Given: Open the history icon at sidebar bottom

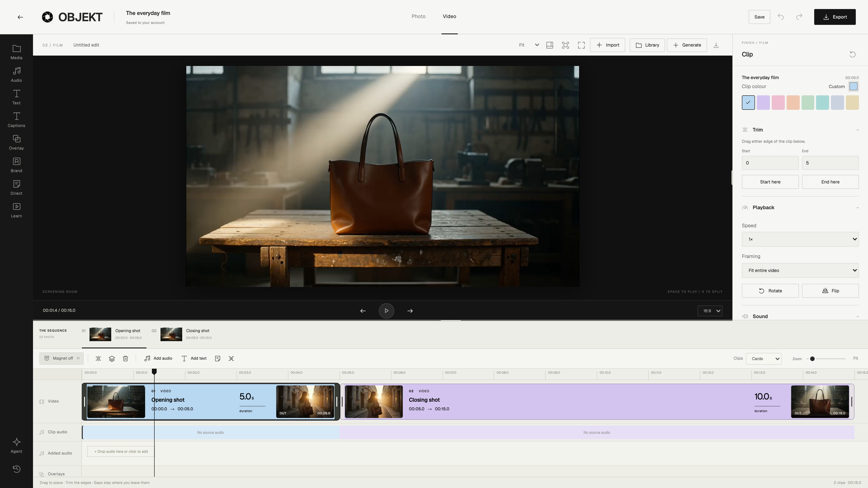Looking at the screenshot, I should pos(16,469).
